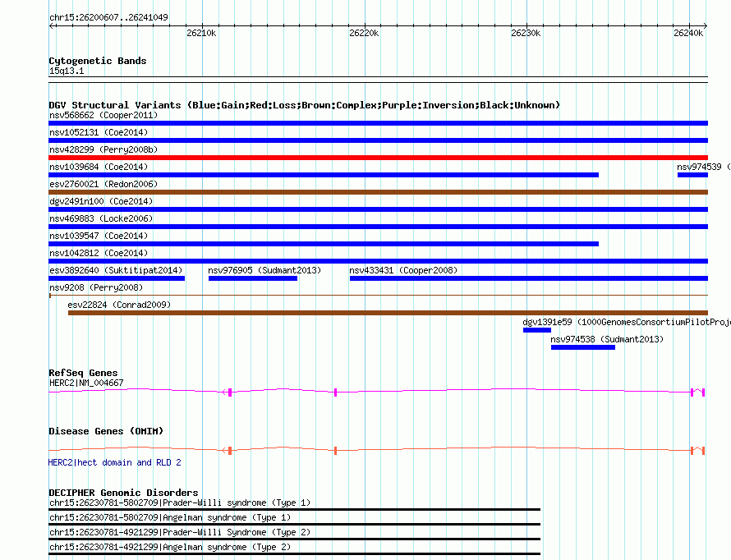Open HERC2|hect domain and RLD 2 link
The width and height of the screenshot is (731, 560).
(x=115, y=462)
